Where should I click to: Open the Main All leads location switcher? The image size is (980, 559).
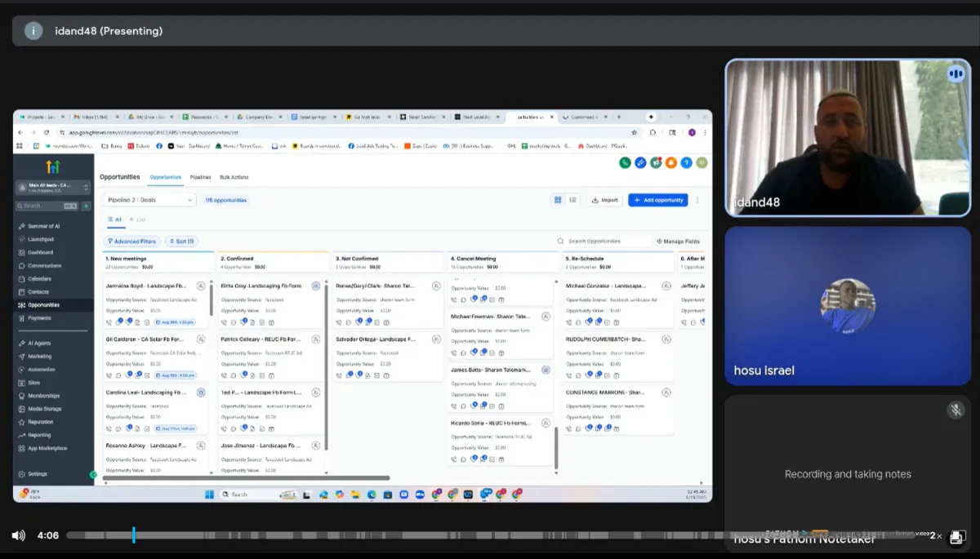click(x=53, y=188)
